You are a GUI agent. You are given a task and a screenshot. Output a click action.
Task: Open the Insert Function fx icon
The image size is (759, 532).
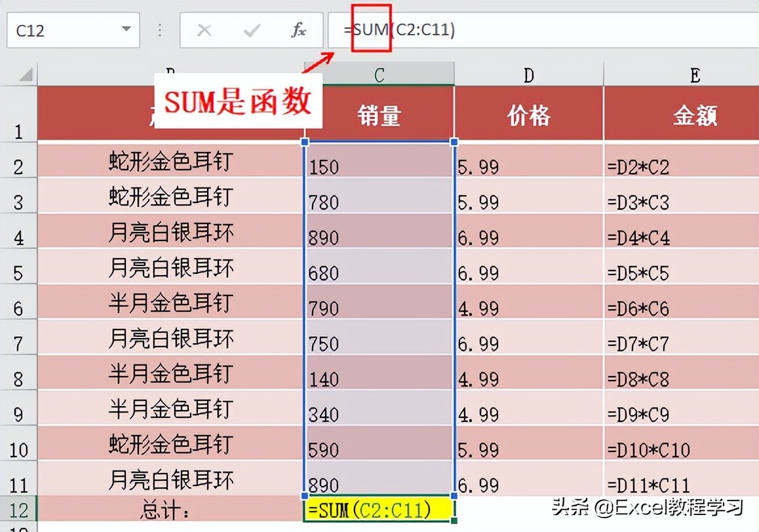click(x=299, y=30)
